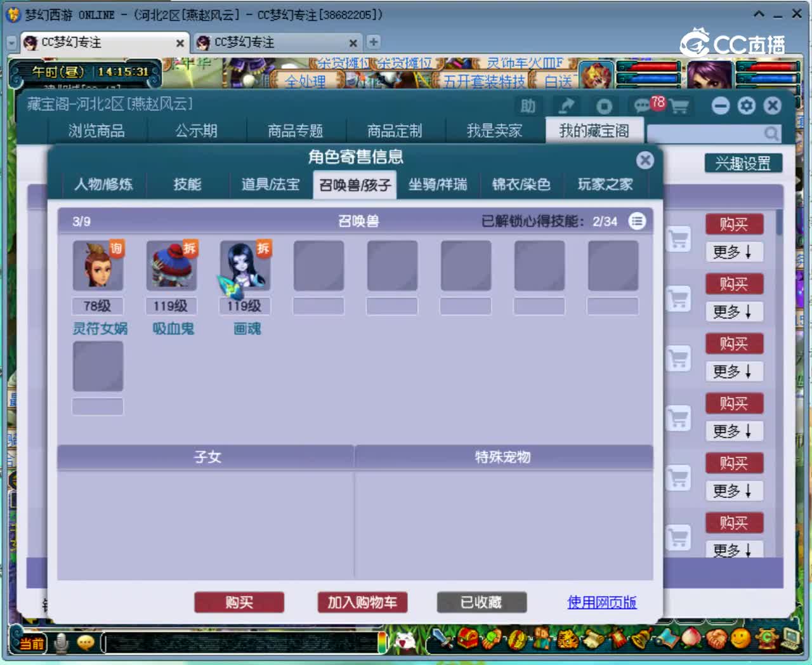
Task: Click the search magnifier icon
Action: (x=771, y=133)
